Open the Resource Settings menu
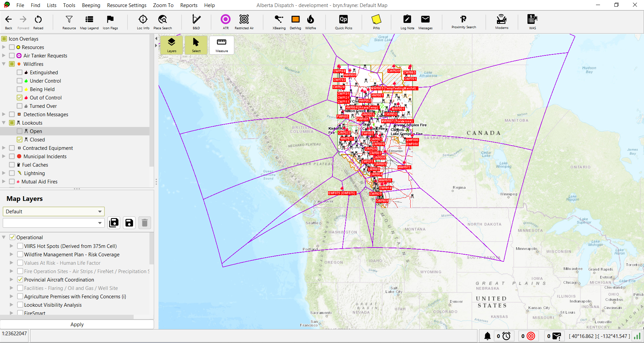Viewport: 644px width, 343px height. (x=127, y=5)
